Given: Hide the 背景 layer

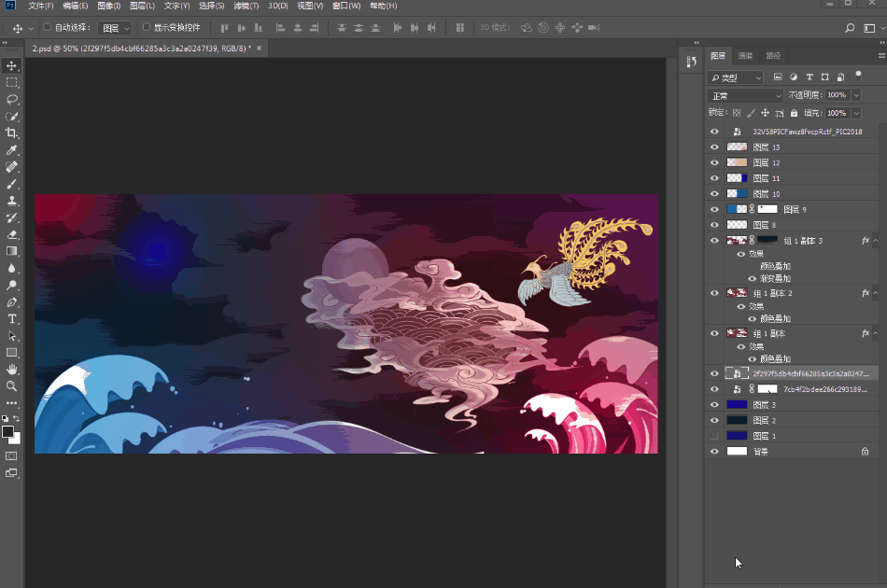Looking at the screenshot, I should (x=714, y=451).
